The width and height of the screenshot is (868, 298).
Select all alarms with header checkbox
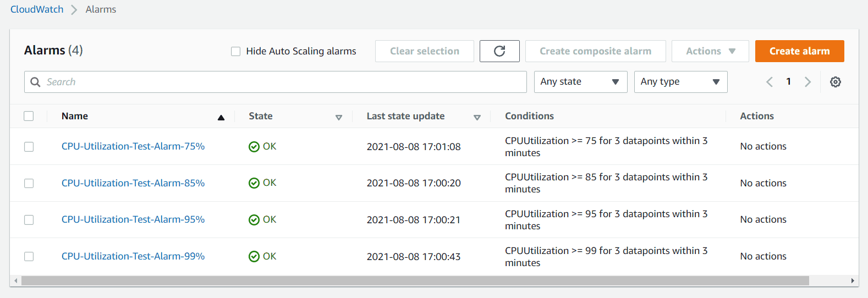[x=29, y=116]
